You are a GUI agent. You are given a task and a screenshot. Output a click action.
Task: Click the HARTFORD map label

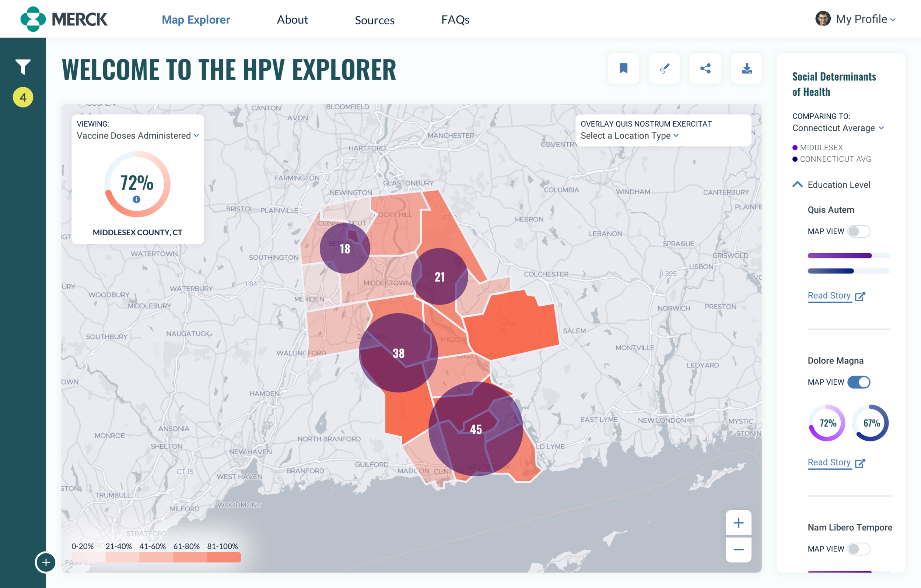(367, 148)
